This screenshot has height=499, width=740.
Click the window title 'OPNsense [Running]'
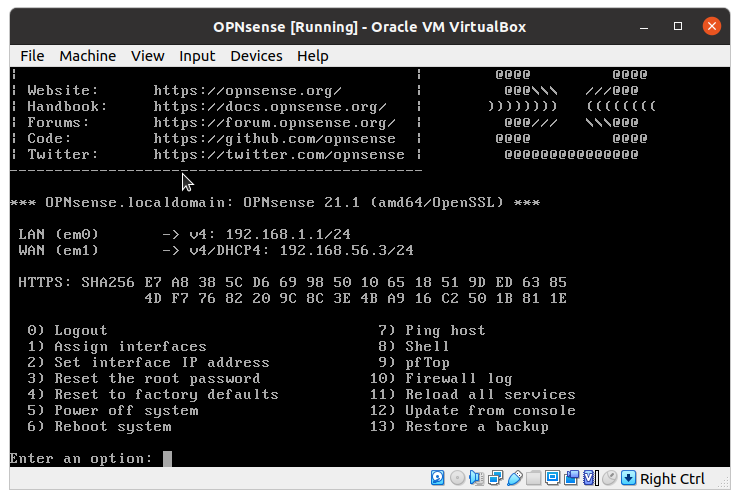pos(285,27)
